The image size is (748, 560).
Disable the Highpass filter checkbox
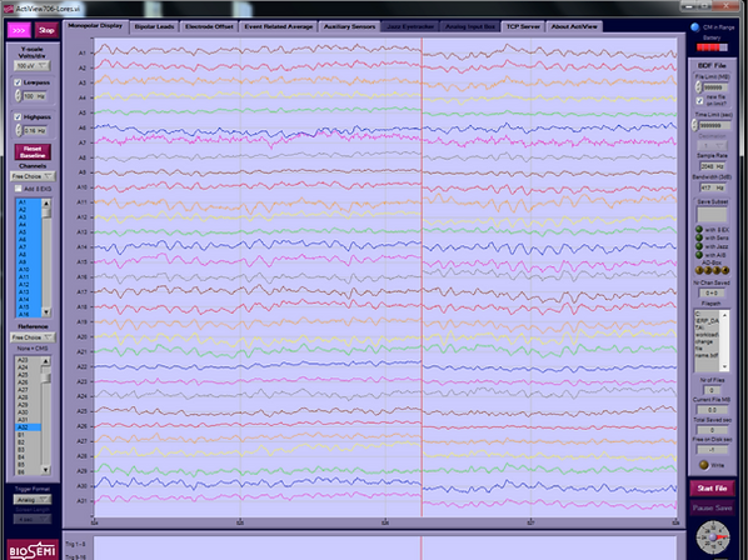(18, 117)
